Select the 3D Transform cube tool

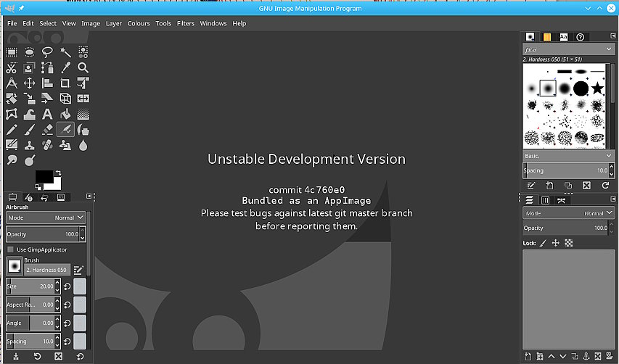[65, 99]
